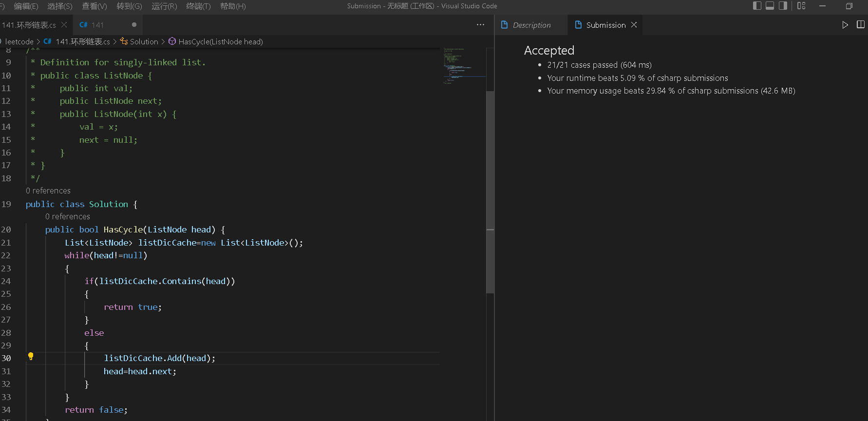Select the Submission tab label

coord(606,25)
